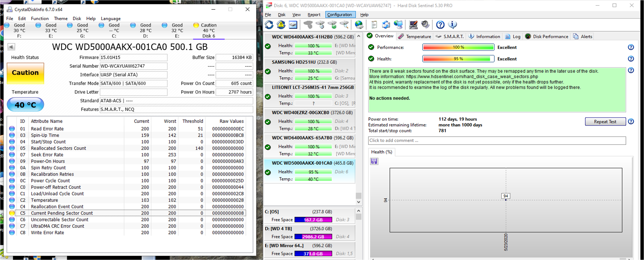644x260 pixels.
Task: Click the blue info speech bubble icon
Action: 453,25
